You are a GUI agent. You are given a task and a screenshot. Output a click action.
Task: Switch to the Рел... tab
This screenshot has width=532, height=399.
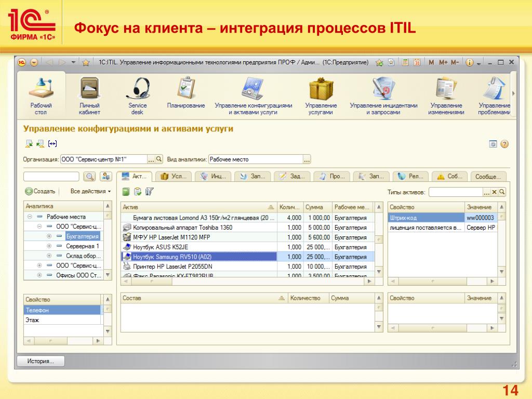pyautogui.click(x=411, y=177)
